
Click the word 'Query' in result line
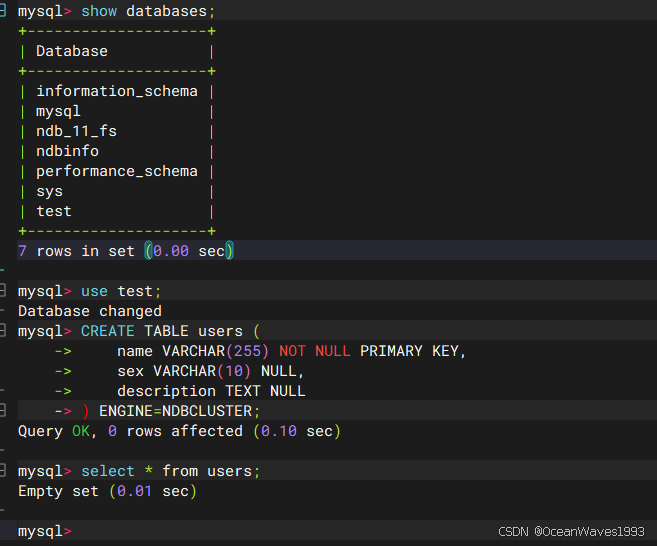click(40, 431)
